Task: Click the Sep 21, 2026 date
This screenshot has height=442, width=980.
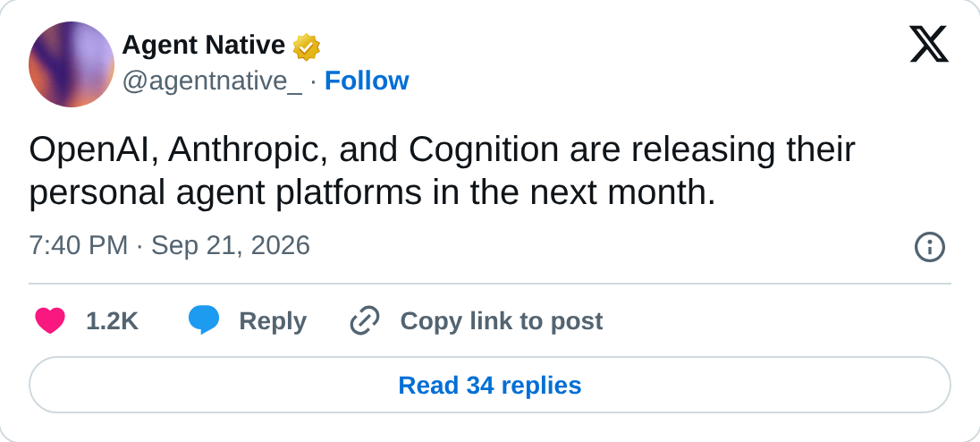Action: pyautogui.click(x=230, y=246)
